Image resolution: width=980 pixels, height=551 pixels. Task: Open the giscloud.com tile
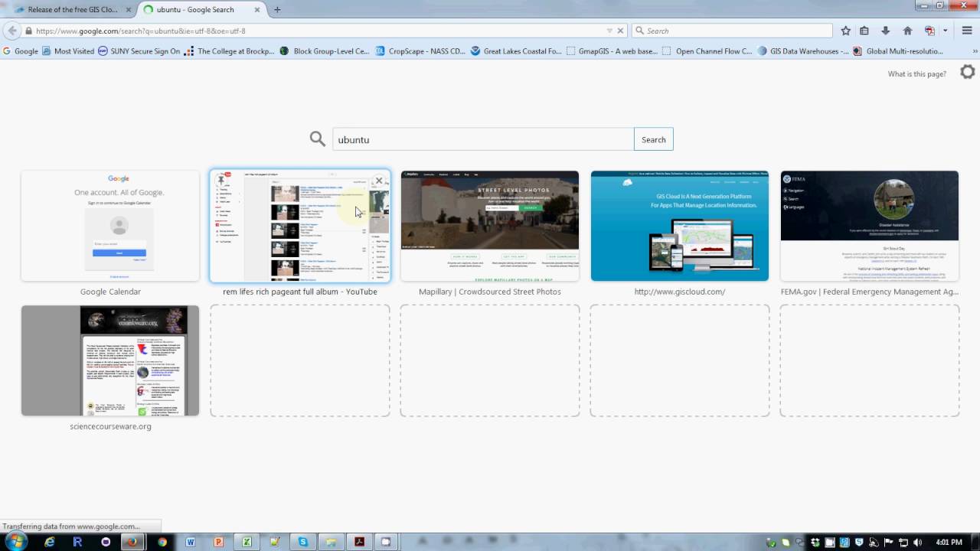pos(680,226)
